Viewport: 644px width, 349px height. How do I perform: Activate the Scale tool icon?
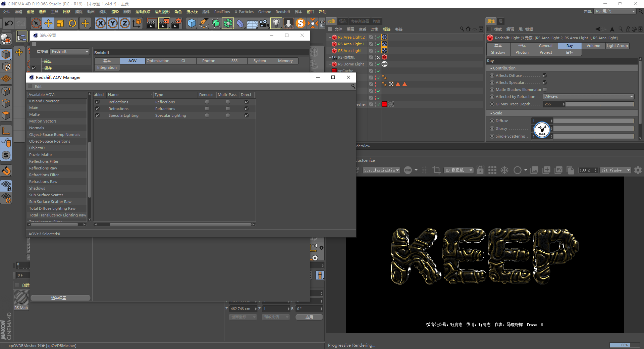[x=60, y=23]
